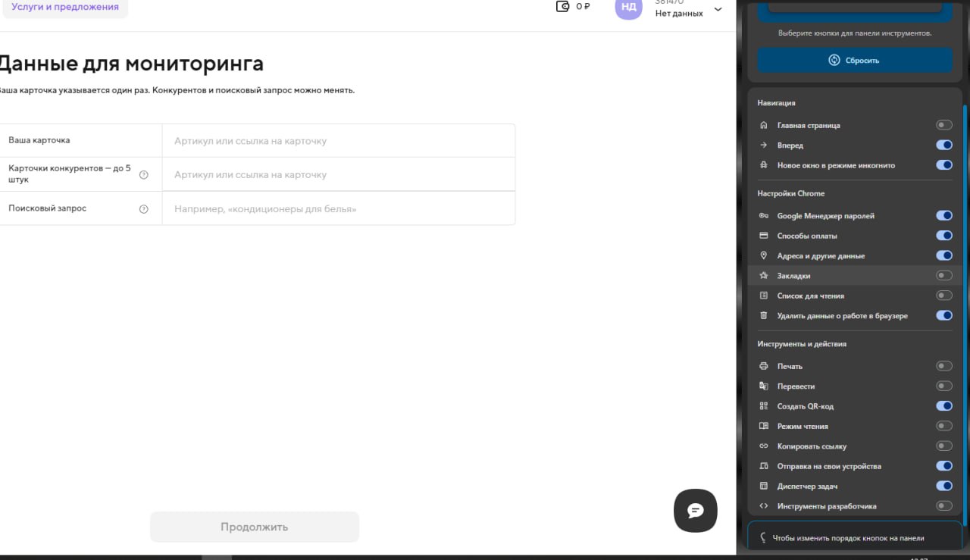Click the task manager icon

coord(764,486)
